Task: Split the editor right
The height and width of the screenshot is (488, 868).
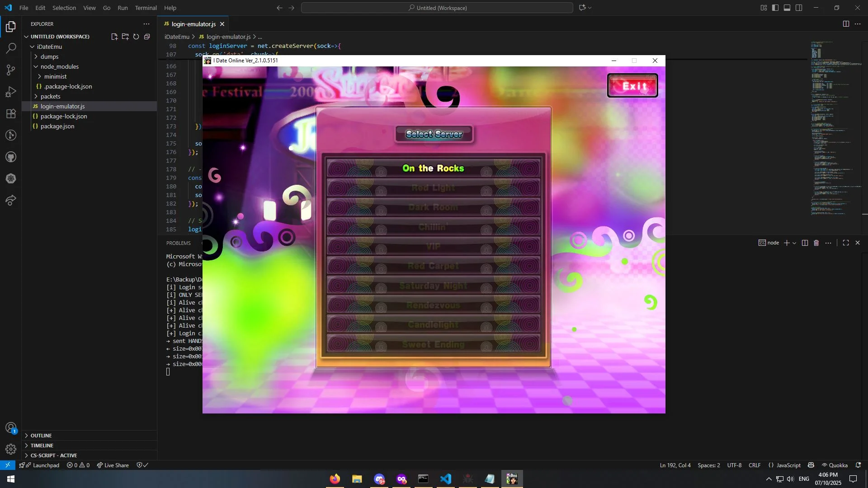Action: [x=846, y=24]
